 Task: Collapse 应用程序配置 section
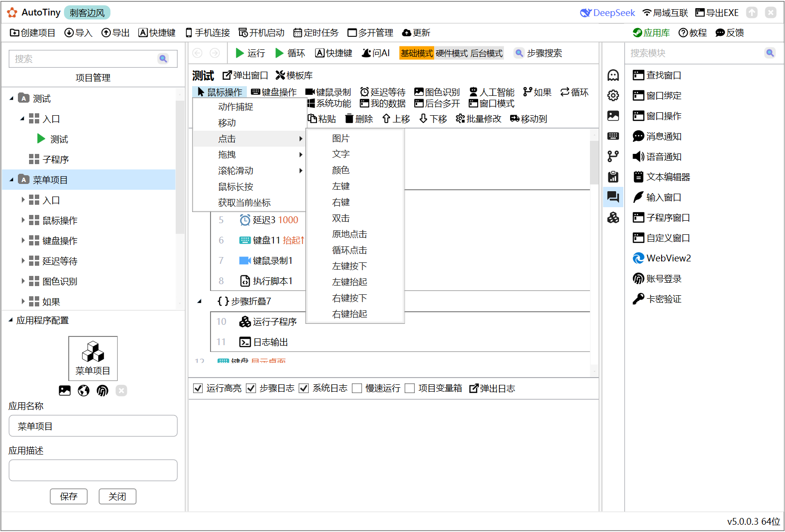[11, 320]
